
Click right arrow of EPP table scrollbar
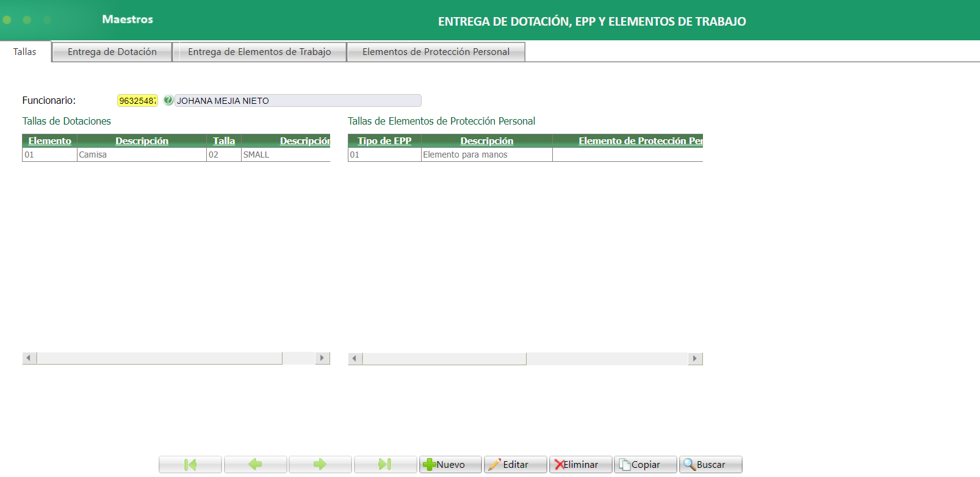pos(695,359)
